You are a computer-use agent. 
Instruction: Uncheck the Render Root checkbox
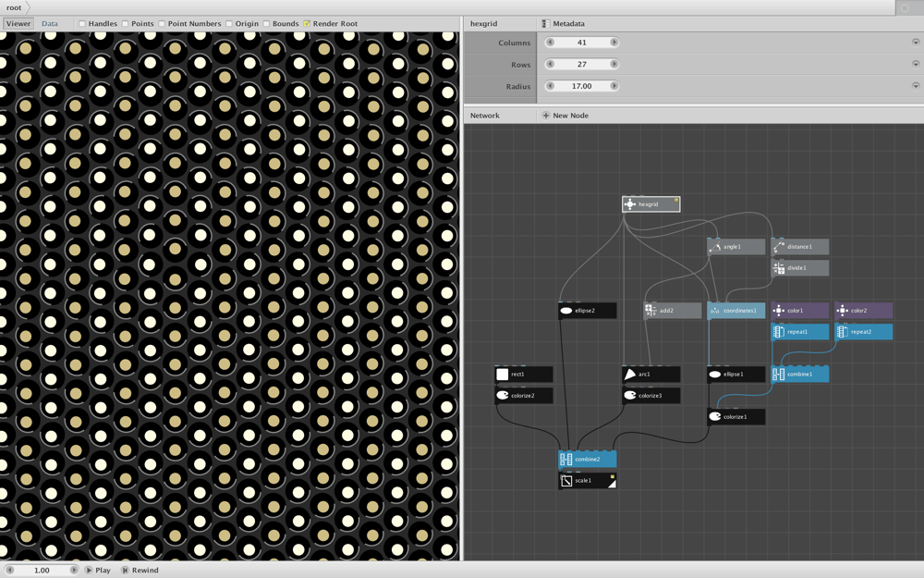[x=307, y=24]
